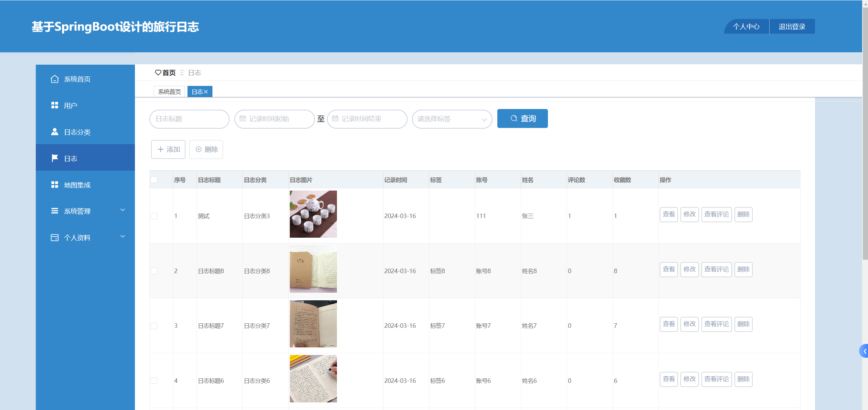Screen dimensions: 868x410
Task: Click the blue side-panel arrow at right edge
Action: point(864,351)
